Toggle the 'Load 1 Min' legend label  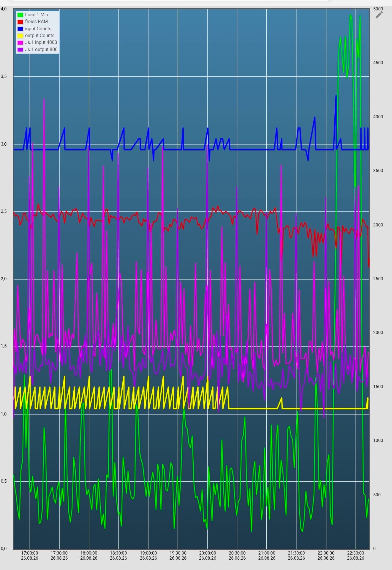pyautogui.click(x=37, y=15)
